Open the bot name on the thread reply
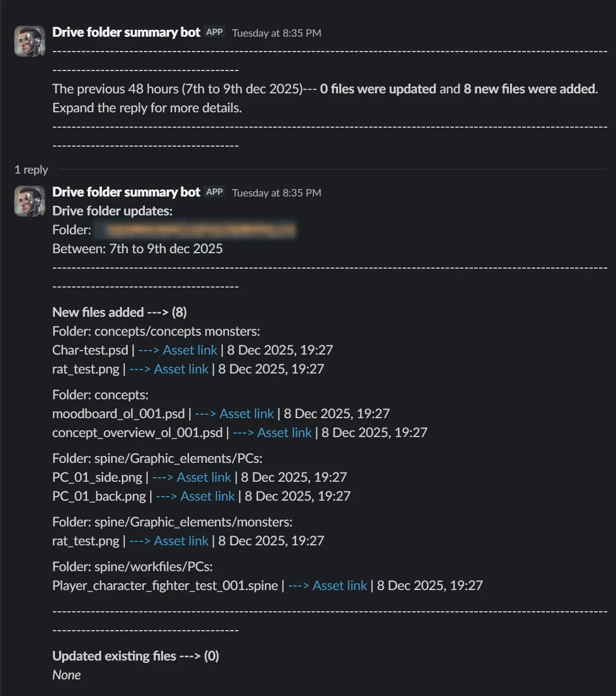Viewport: 616px width, 696px height. (126, 192)
